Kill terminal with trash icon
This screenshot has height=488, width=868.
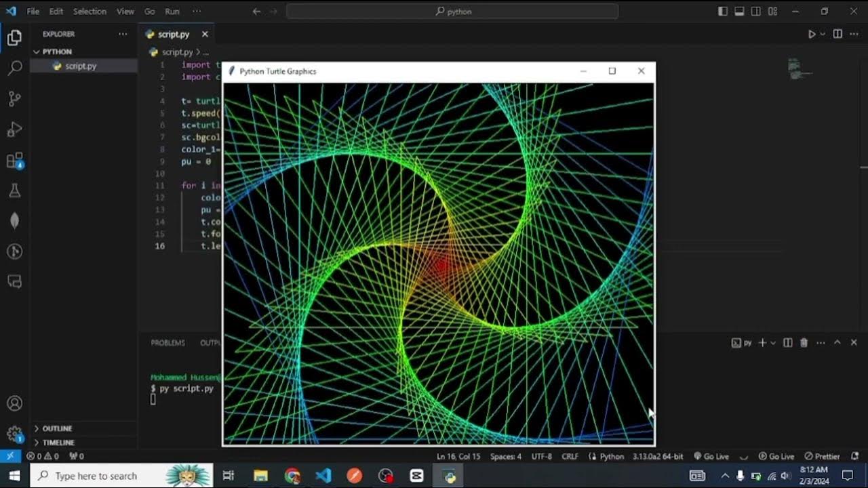pos(804,343)
